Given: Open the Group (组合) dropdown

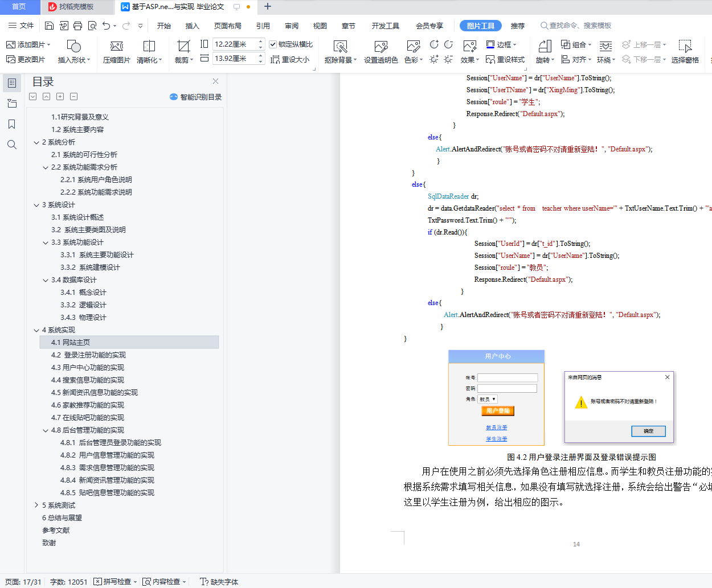Looking at the screenshot, I should click(576, 44).
